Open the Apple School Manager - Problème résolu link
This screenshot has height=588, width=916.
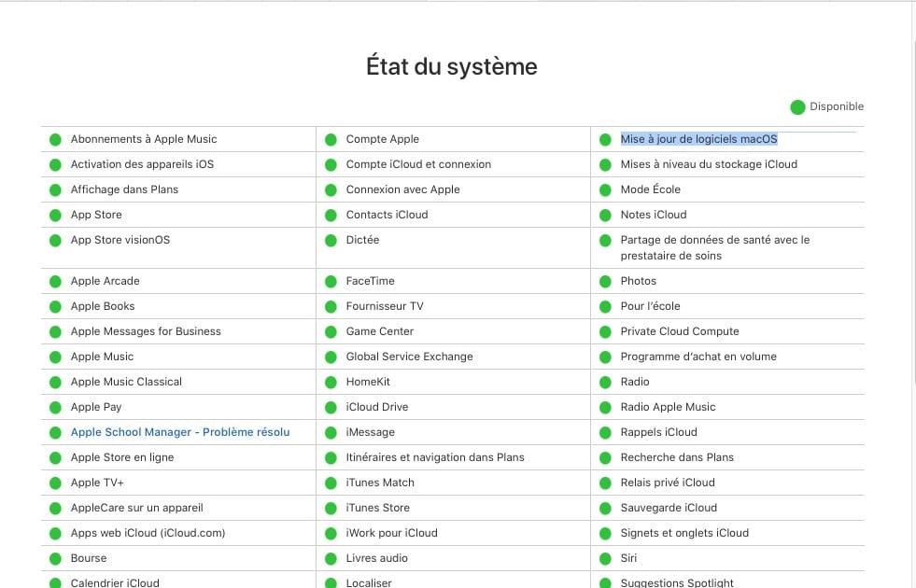pyautogui.click(x=180, y=432)
